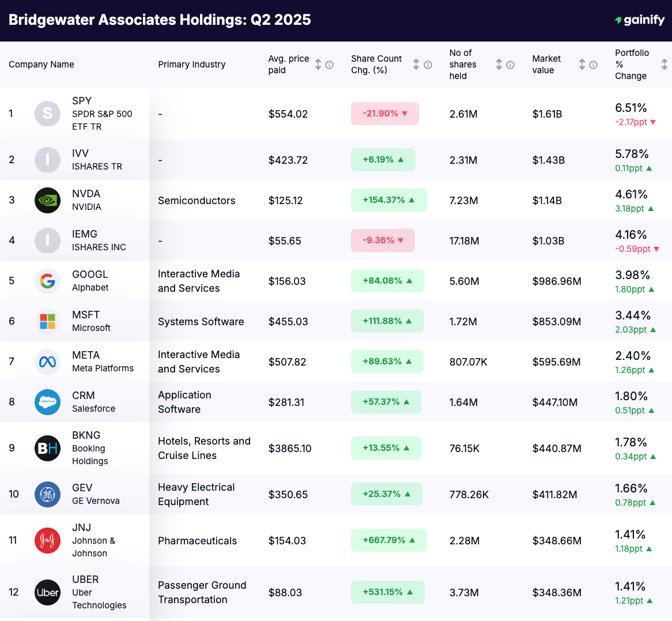The height and width of the screenshot is (621, 672).
Task: Open info icon for No of shares held
Action: 510,65
